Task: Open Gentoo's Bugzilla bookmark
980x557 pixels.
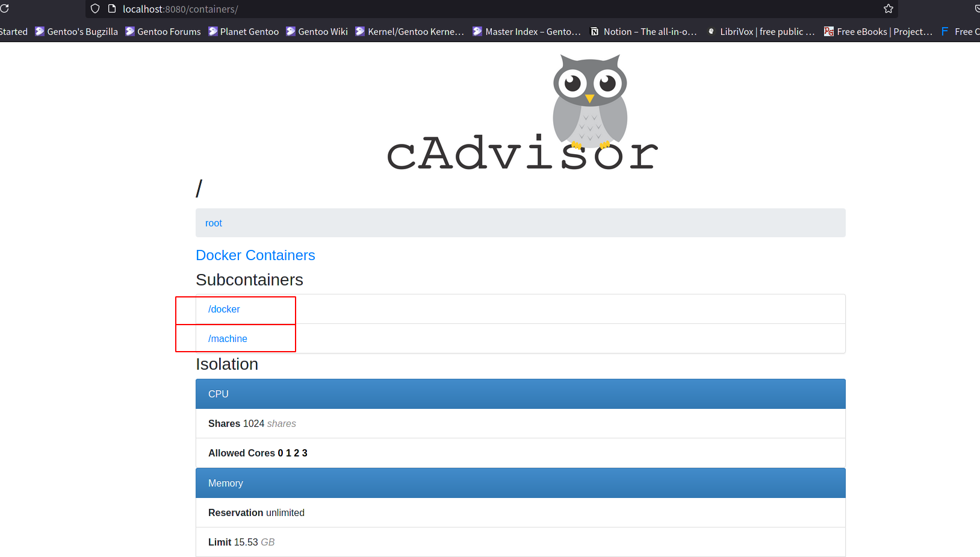Action: 76,31
